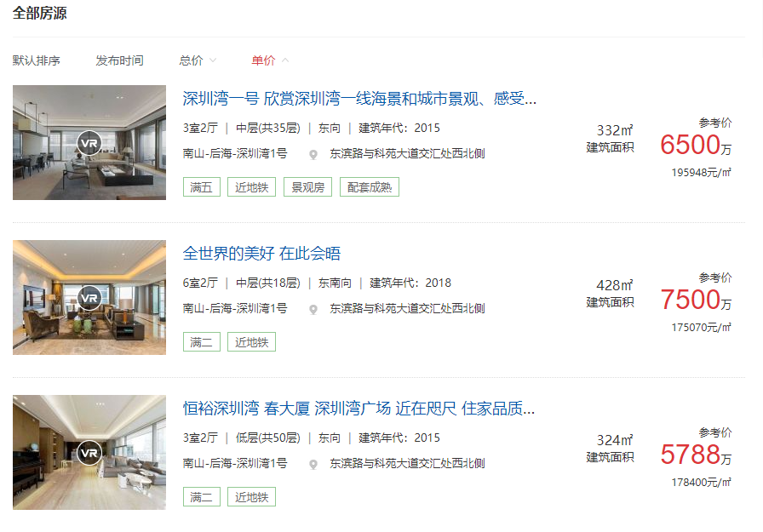Open 全世界的美好 在此会晤 listing
763x532 pixels.
coord(261,254)
